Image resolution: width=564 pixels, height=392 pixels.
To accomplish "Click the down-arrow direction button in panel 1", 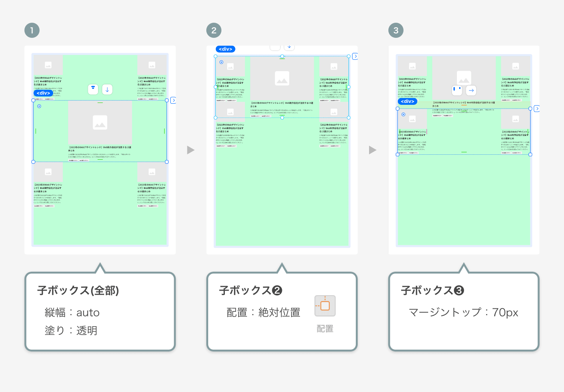I will pos(107,89).
